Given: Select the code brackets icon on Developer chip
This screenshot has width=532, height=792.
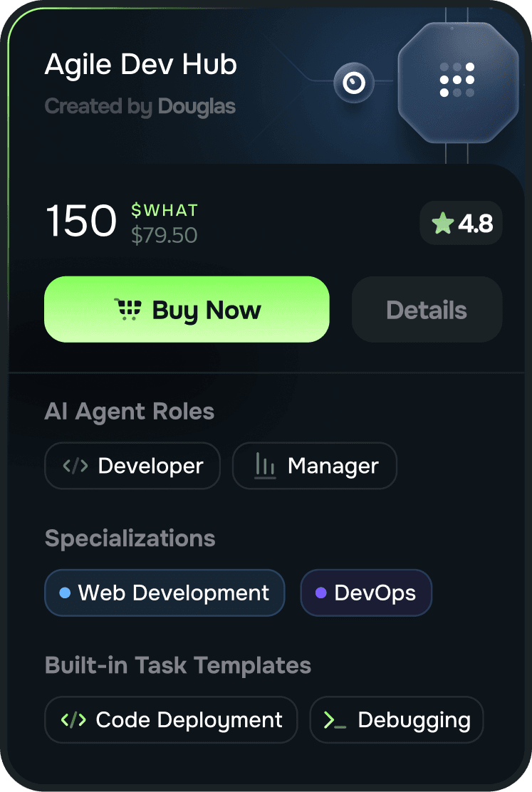Looking at the screenshot, I should [74, 466].
